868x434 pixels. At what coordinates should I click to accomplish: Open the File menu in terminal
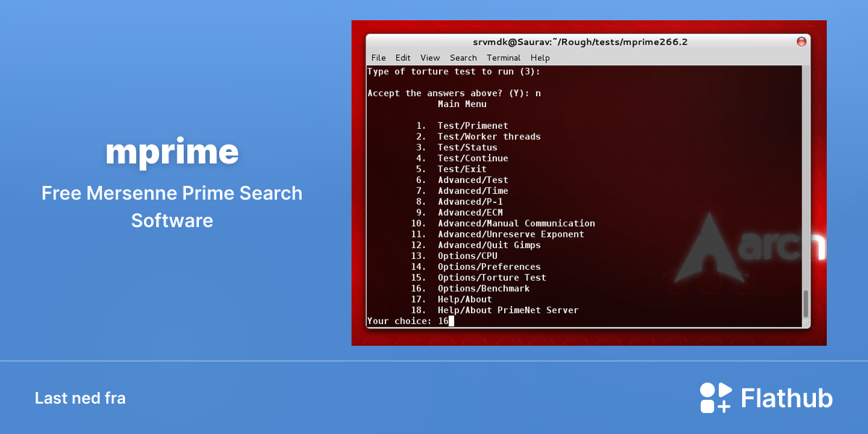[378, 58]
